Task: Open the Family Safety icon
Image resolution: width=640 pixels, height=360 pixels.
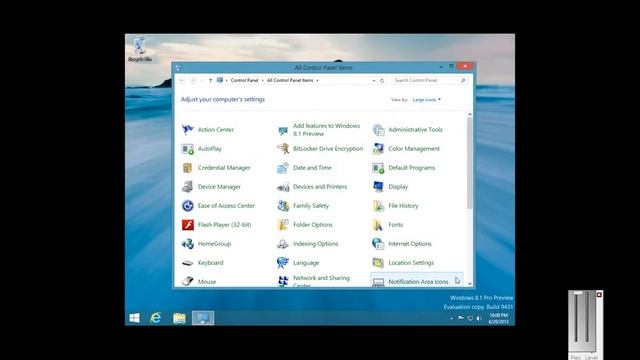Action: pyautogui.click(x=283, y=206)
